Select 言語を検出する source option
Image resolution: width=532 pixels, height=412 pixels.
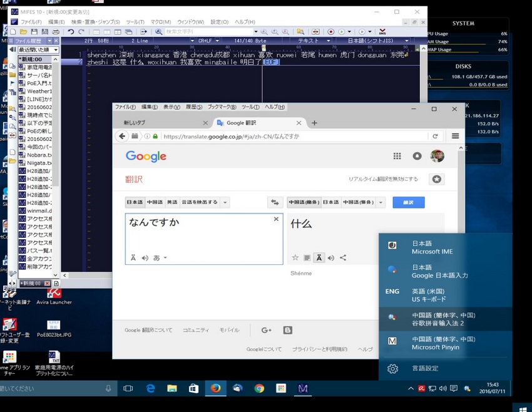(200, 202)
